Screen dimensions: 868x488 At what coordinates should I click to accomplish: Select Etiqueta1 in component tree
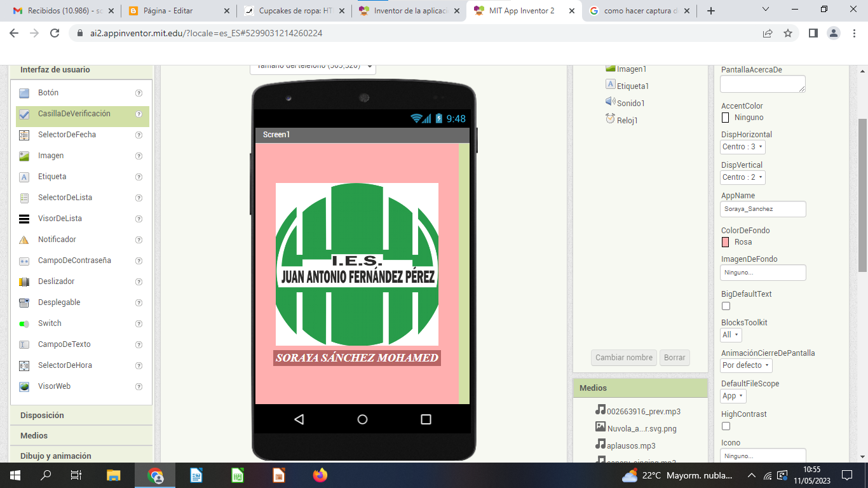[x=627, y=86]
